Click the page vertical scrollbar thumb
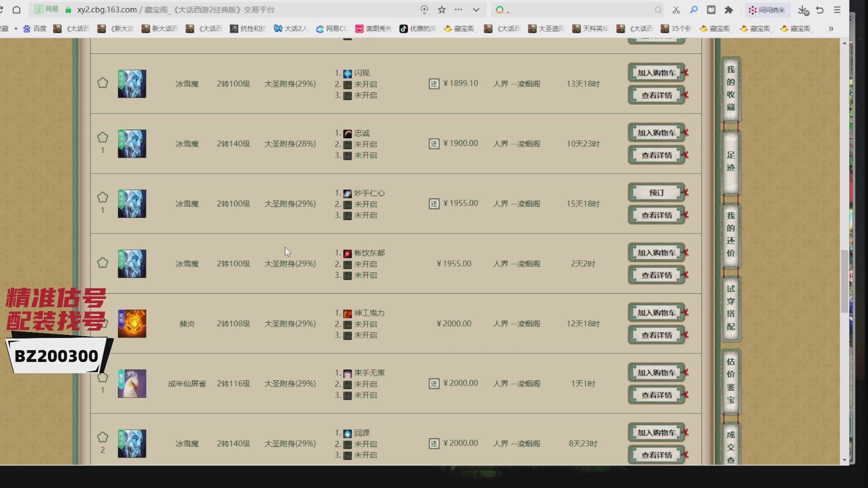This screenshot has width=868, height=488. click(x=844, y=281)
